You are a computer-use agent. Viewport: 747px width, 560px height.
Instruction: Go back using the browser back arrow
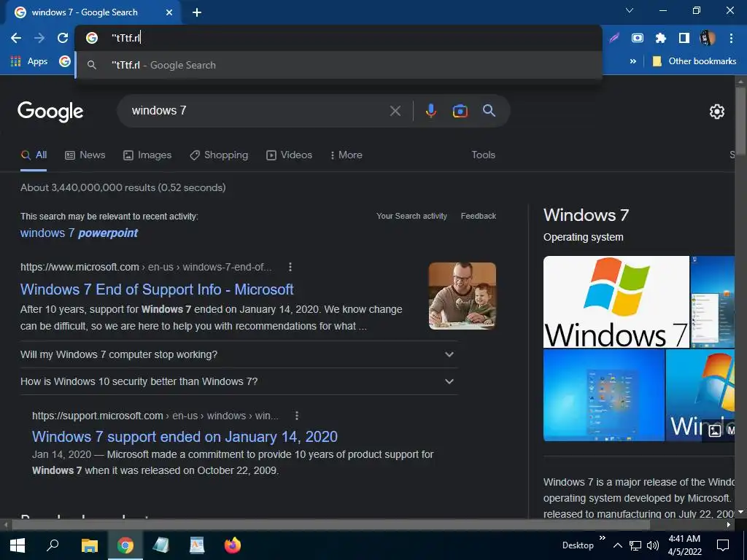click(16, 38)
